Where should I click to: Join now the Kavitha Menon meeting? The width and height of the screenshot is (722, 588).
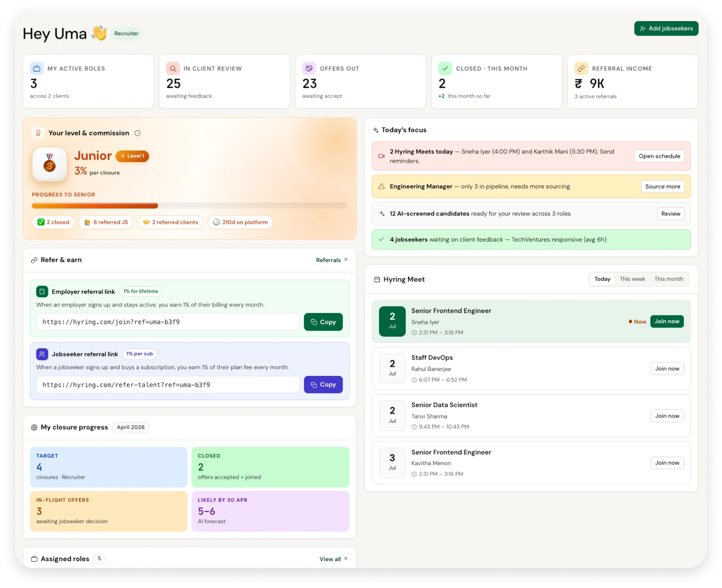pos(667,463)
